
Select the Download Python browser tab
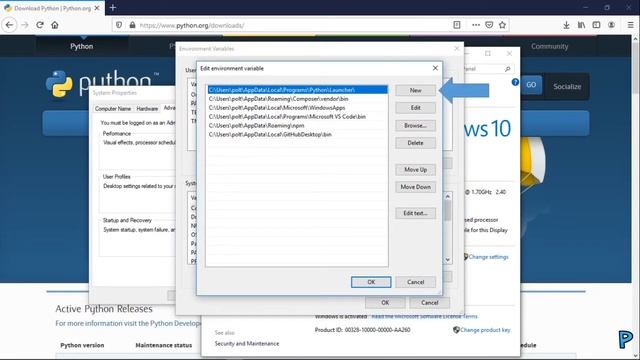(52, 8)
